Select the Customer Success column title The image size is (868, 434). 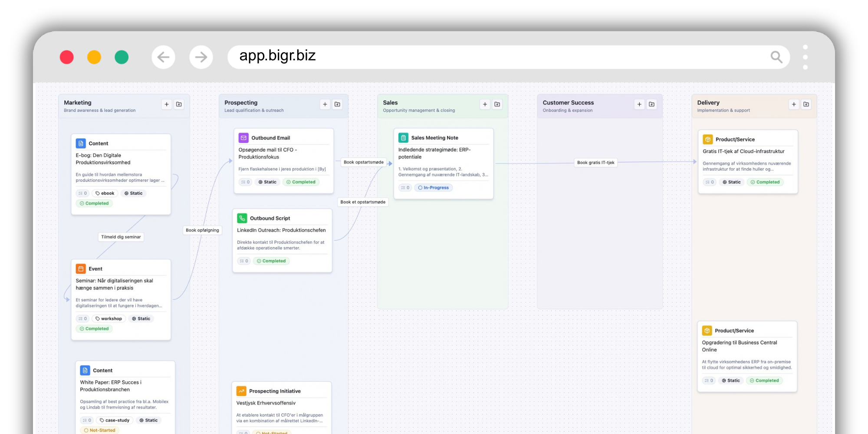tap(568, 102)
